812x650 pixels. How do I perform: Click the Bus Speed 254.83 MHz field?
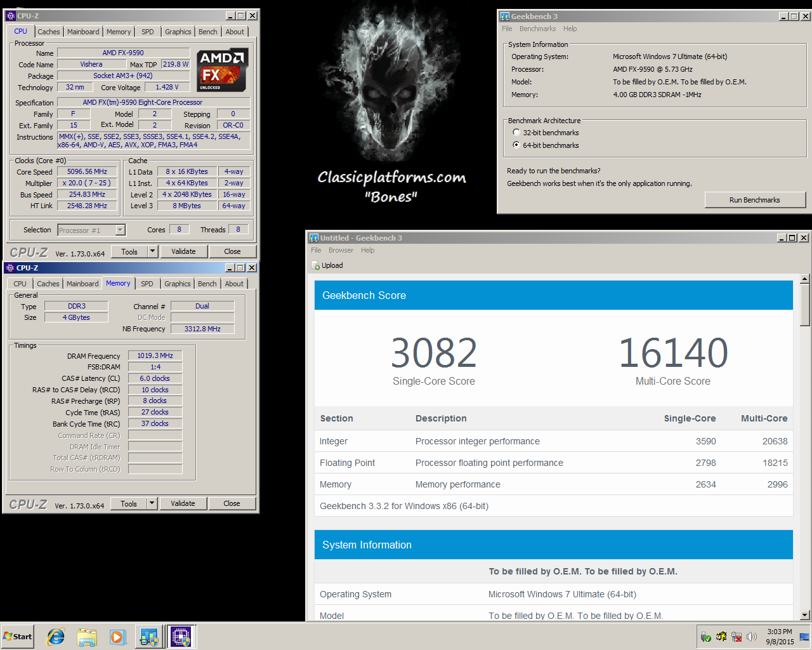click(x=87, y=194)
